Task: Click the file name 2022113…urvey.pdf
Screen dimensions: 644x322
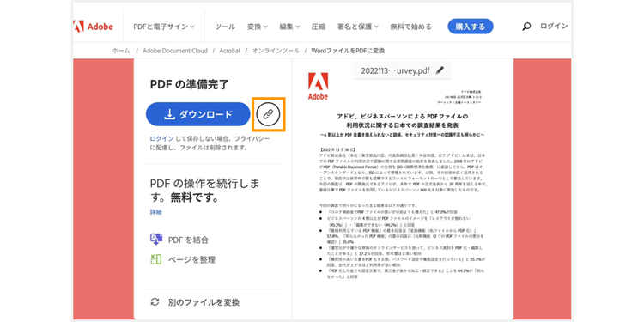Action: pos(395,70)
